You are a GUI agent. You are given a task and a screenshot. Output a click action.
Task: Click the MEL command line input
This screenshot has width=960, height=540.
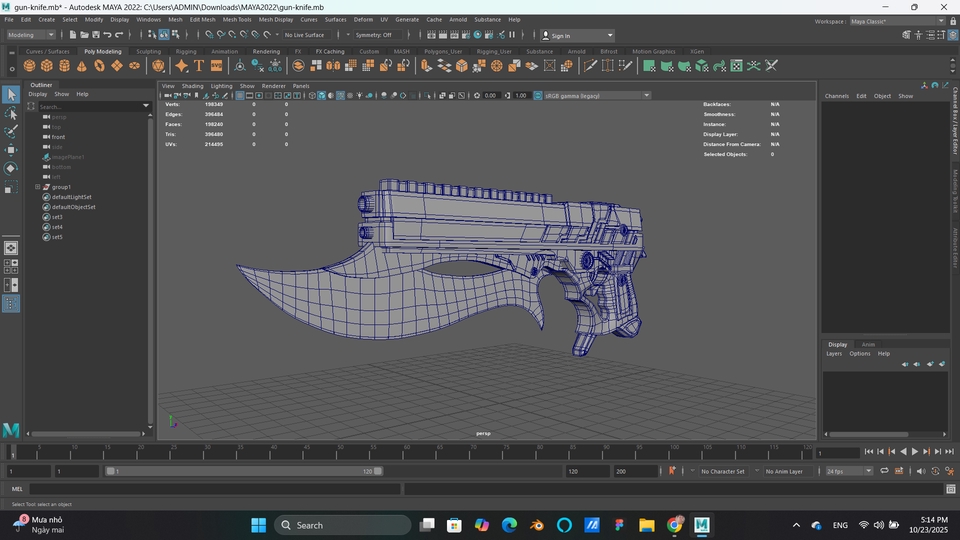[215, 489]
